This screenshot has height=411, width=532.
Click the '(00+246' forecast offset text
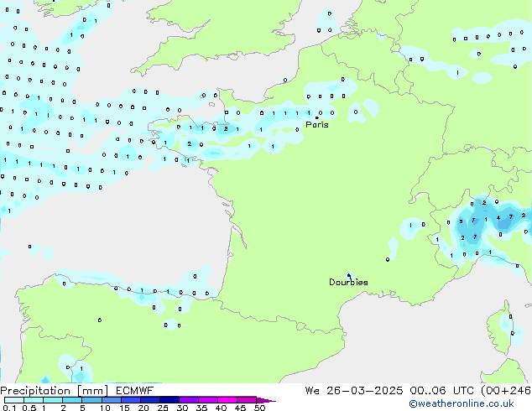click(506, 391)
